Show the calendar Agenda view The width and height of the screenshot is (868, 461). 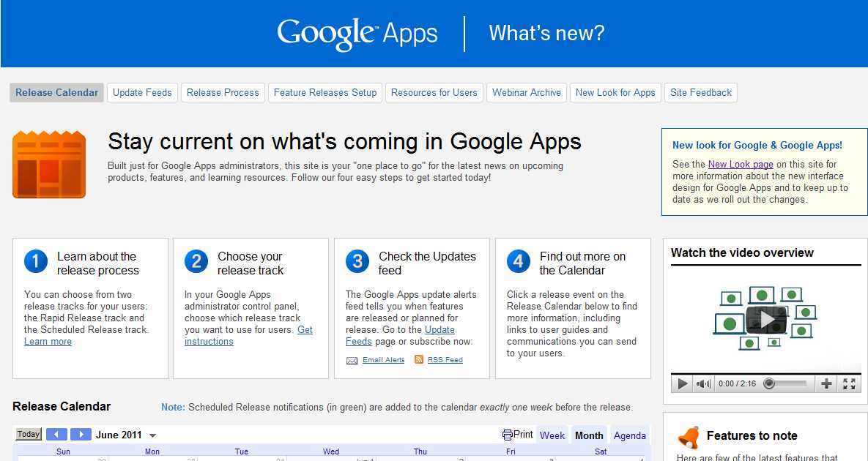pos(629,435)
